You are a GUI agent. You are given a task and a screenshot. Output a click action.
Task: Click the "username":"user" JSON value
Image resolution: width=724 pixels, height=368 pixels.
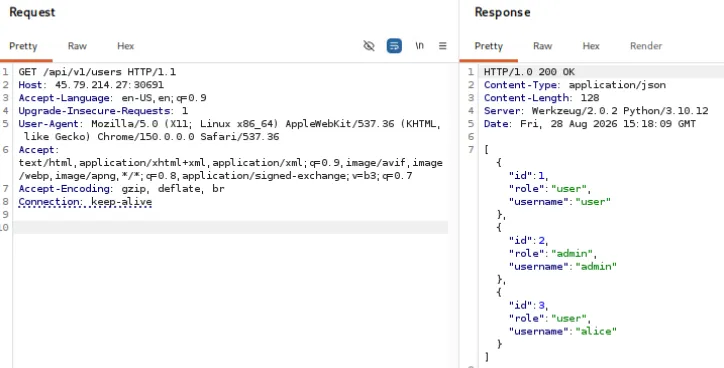click(x=593, y=201)
